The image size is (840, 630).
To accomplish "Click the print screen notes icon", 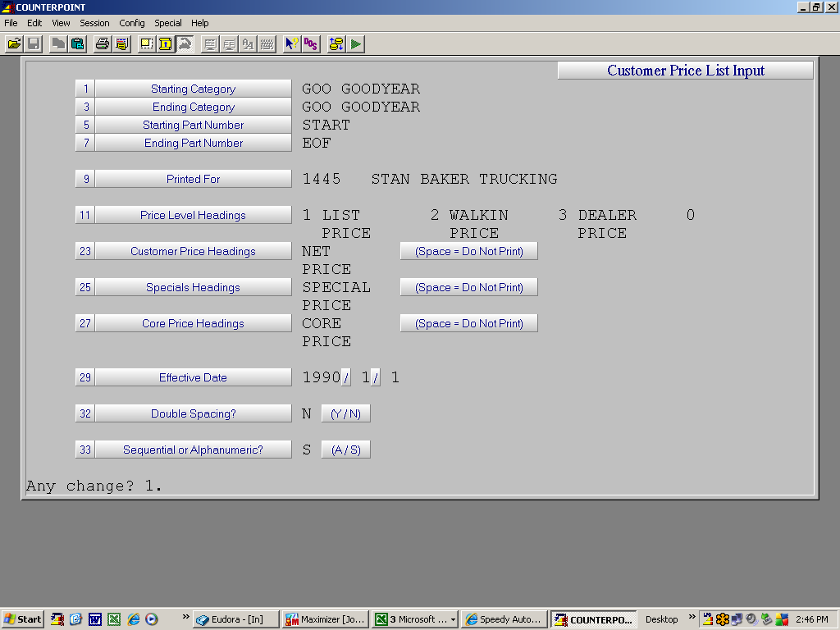I will tap(121, 44).
